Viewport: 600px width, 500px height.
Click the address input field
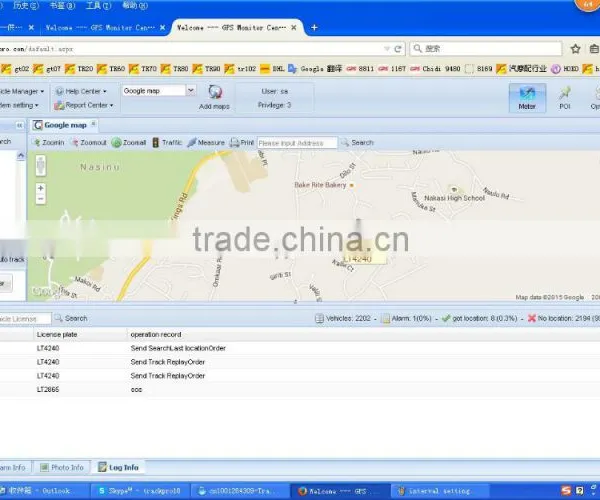tap(297, 143)
